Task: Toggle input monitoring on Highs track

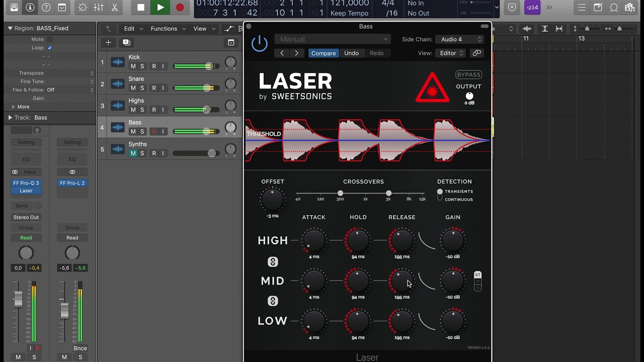Action: pos(163,110)
